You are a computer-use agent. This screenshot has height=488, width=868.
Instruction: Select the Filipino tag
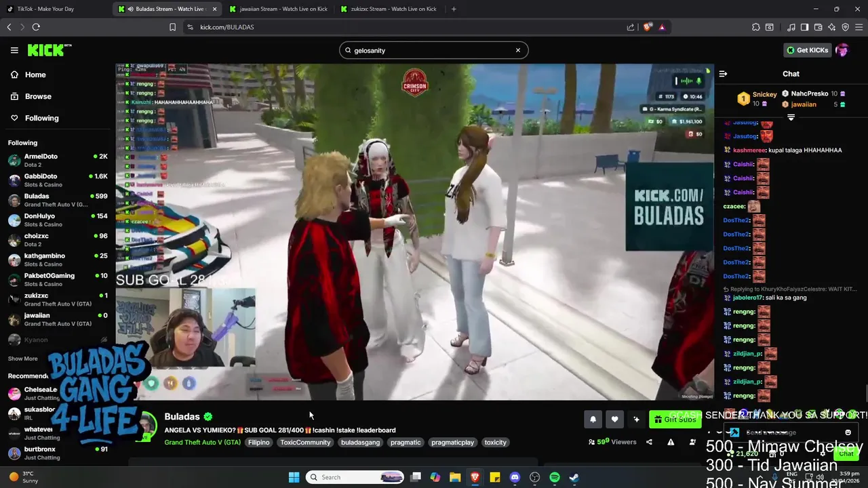point(258,443)
